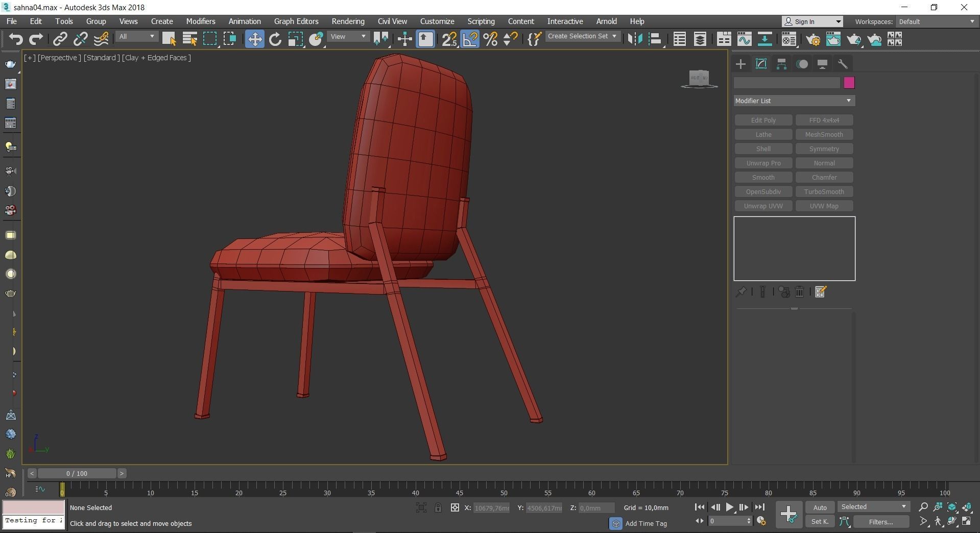Choose Bind to Space Warp tool
Screen dimensions: 980x533
pos(101,39)
